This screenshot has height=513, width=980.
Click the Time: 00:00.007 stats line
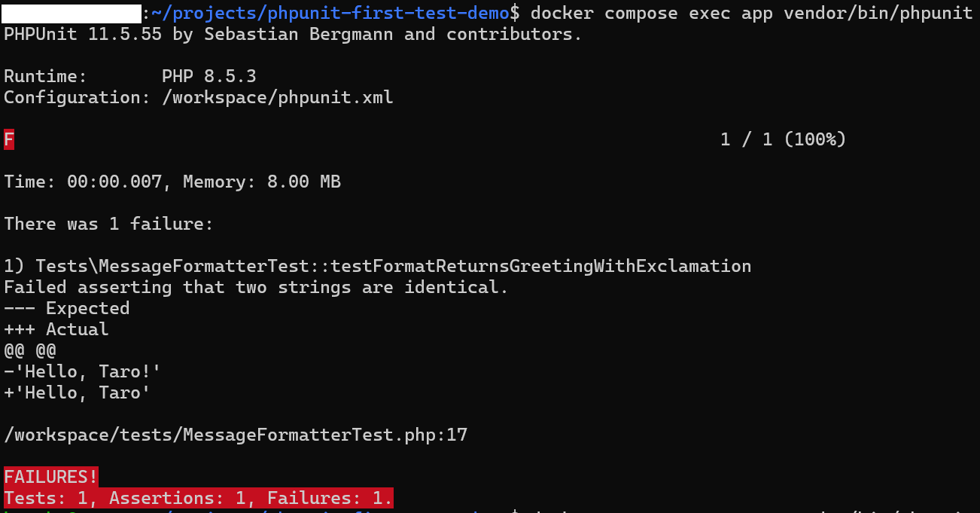point(172,182)
